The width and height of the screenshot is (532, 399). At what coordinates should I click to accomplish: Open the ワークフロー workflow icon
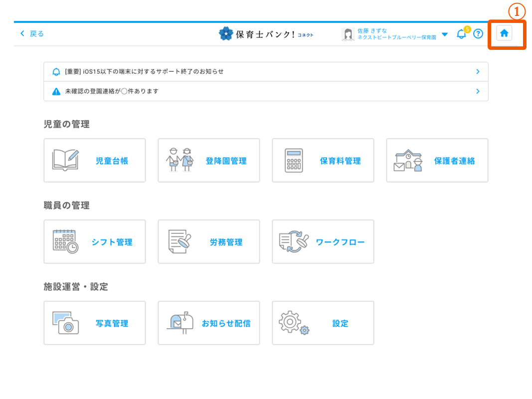pyautogui.click(x=294, y=241)
